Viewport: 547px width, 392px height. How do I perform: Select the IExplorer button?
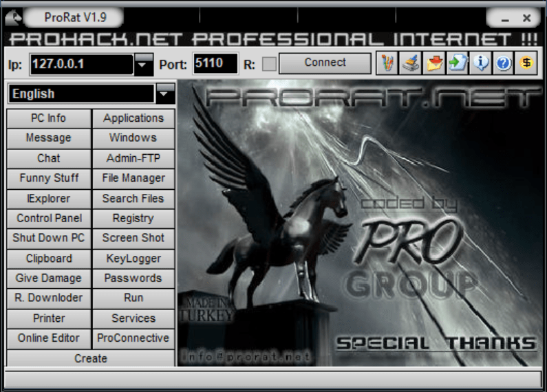click(49, 199)
